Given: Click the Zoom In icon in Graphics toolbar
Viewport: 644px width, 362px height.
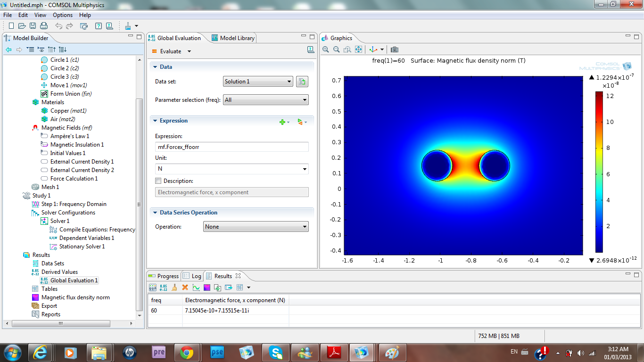Looking at the screenshot, I should [326, 49].
